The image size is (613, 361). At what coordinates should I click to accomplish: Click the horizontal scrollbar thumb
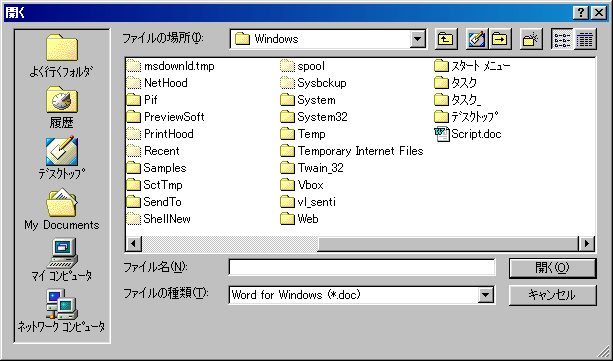tap(448, 244)
